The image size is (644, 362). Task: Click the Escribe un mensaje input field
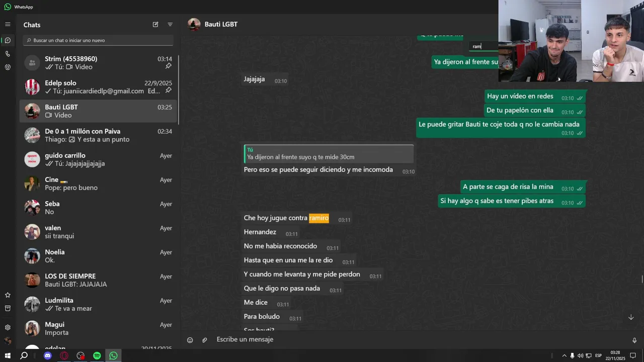[420, 339]
